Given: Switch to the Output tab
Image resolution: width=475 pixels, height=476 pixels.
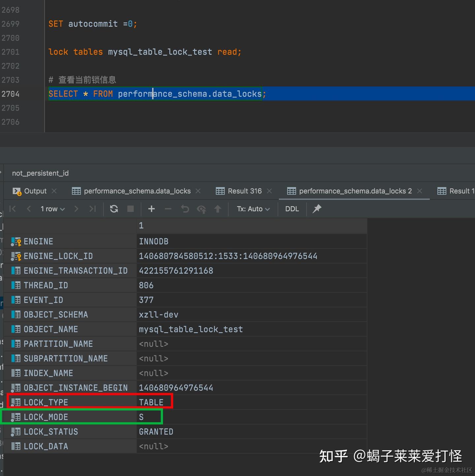Looking at the screenshot, I should (x=35, y=191).
